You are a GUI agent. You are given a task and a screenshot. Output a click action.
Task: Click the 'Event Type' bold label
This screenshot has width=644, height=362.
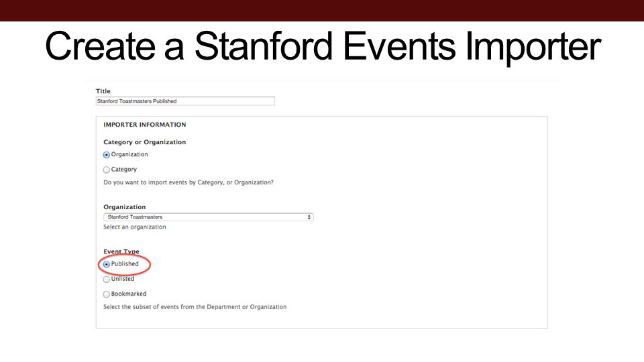(x=121, y=251)
